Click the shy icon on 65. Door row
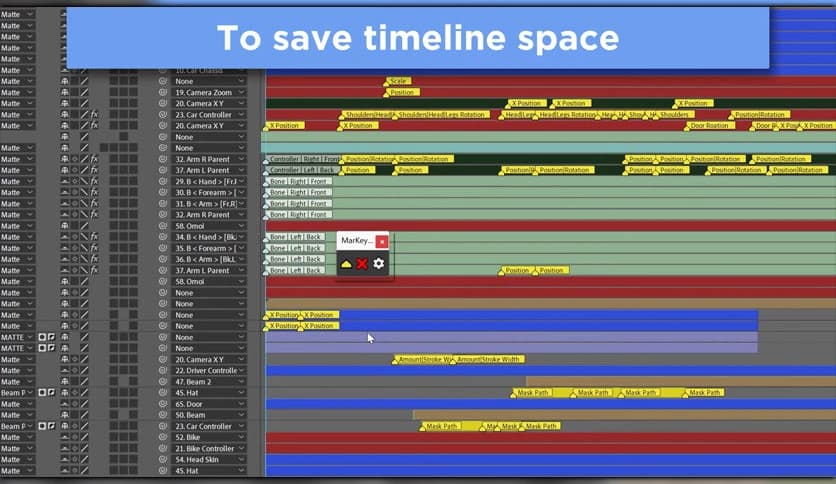The width and height of the screenshot is (836, 484). (65, 404)
